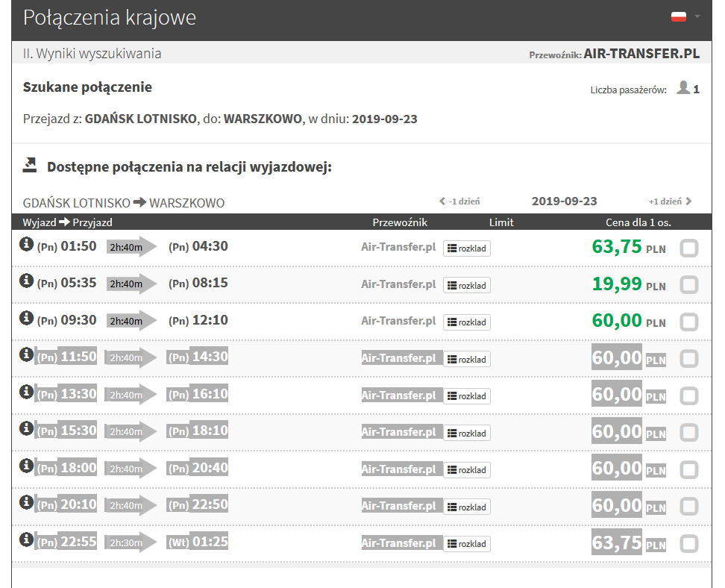The width and height of the screenshot is (725, 588).
Task: Click the green 60,00 PLN price for 09:30
Action: [629, 320]
